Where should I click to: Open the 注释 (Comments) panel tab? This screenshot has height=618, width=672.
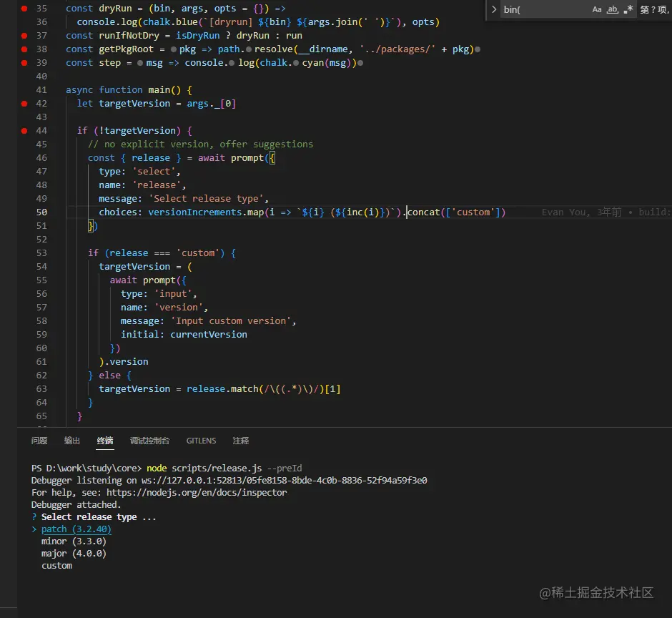pyautogui.click(x=240, y=441)
